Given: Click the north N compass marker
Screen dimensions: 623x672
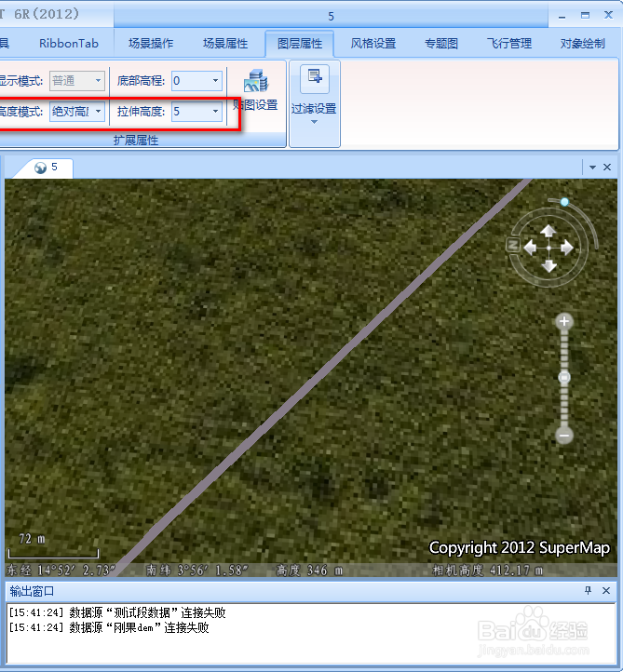Looking at the screenshot, I should point(513,245).
